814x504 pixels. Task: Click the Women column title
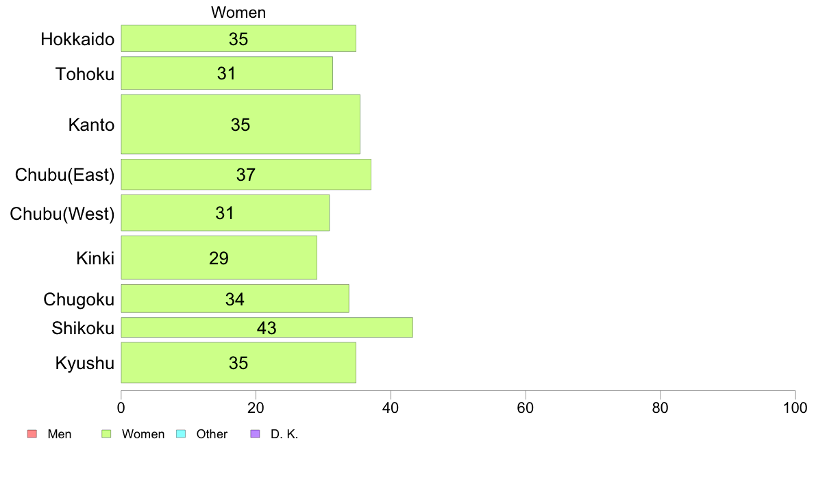click(x=238, y=12)
